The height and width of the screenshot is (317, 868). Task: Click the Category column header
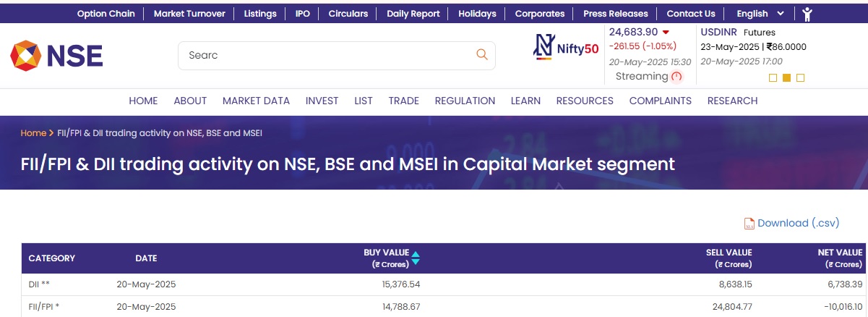tap(51, 258)
